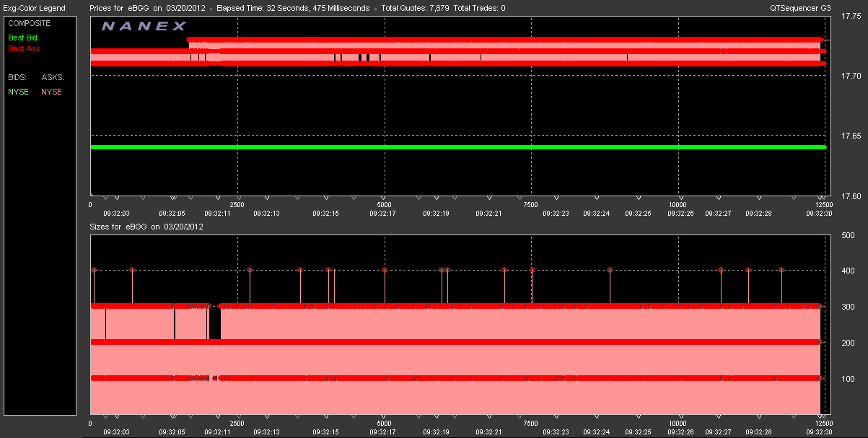Click the "Total Quotes: 7,879" text
The width and height of the screenshot is (868, 438).
415,8
